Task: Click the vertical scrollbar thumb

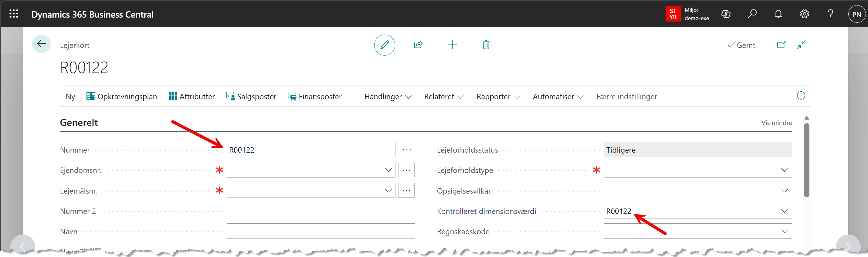Action: tap(806, 160)
